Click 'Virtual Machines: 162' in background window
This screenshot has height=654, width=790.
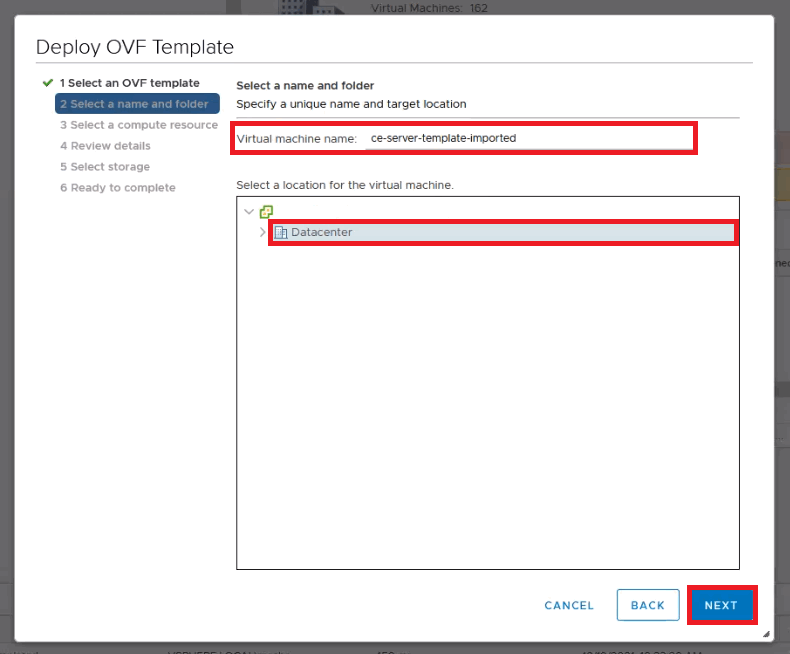click(x=429, y=8)
